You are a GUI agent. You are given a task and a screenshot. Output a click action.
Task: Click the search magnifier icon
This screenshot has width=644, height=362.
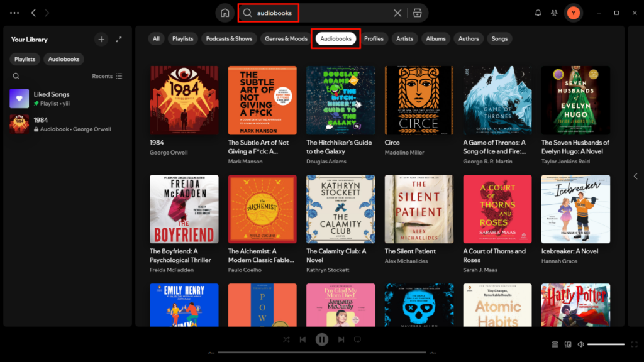pyautogui.click(x=247, y=13)
